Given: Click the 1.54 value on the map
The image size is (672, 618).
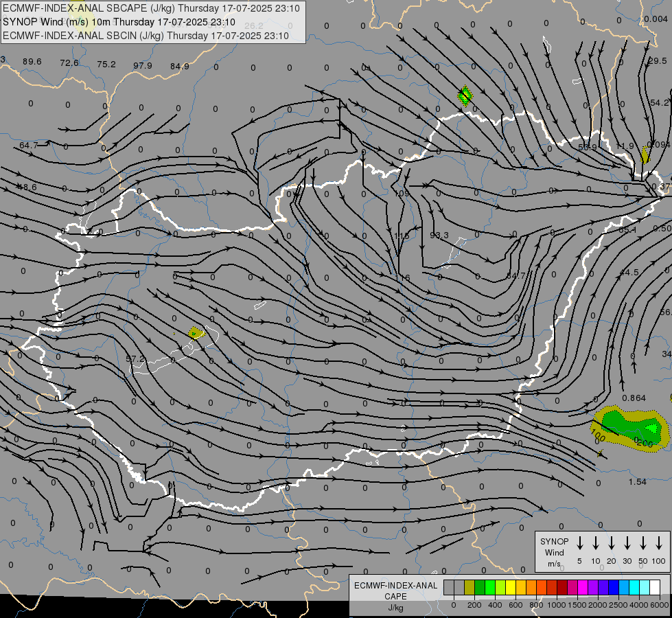Looking at the screenshot, I should (637, 482).
